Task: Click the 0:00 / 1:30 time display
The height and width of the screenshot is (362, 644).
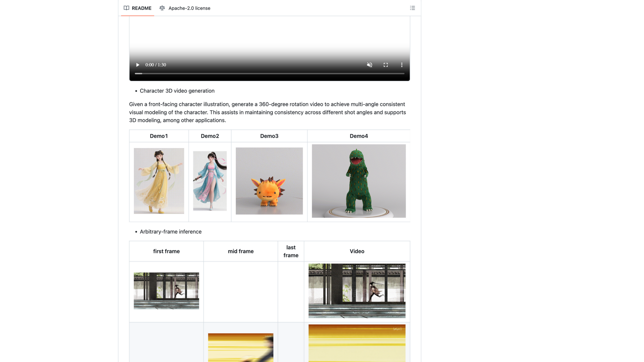Action: [x=156, y=65]
